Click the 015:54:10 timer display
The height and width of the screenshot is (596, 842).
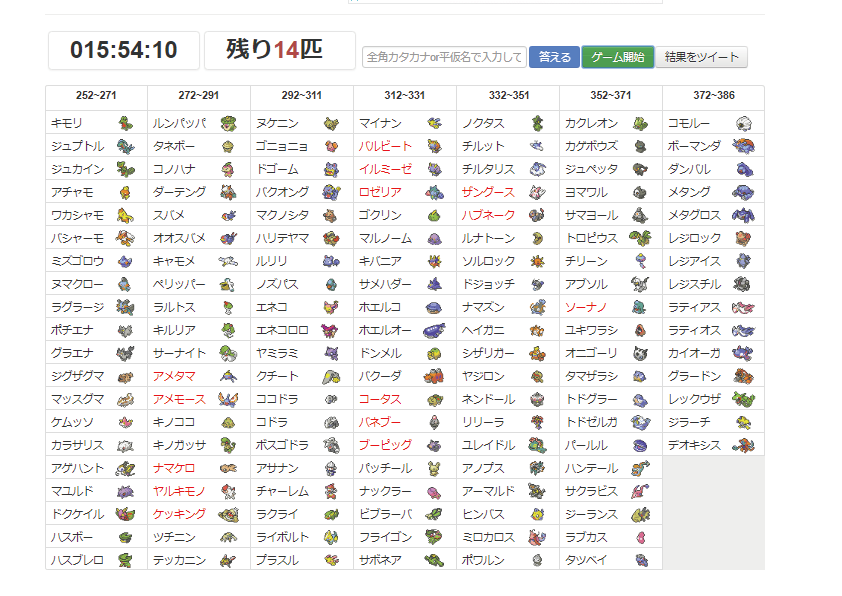pyautogui.click(x=124, y=50)
